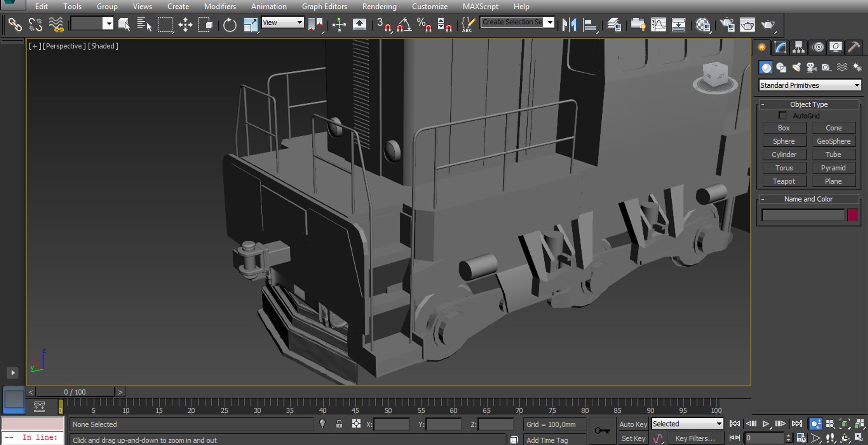Open the View reference coordinate dropdown
The height and width of the screenshot is (445, 868).
click(x=283, y=22)
